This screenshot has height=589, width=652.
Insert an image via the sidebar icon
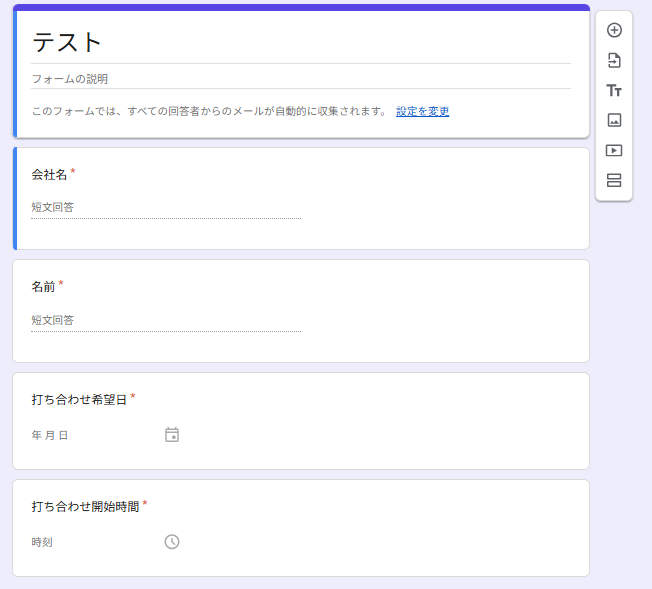coord(614,120)
